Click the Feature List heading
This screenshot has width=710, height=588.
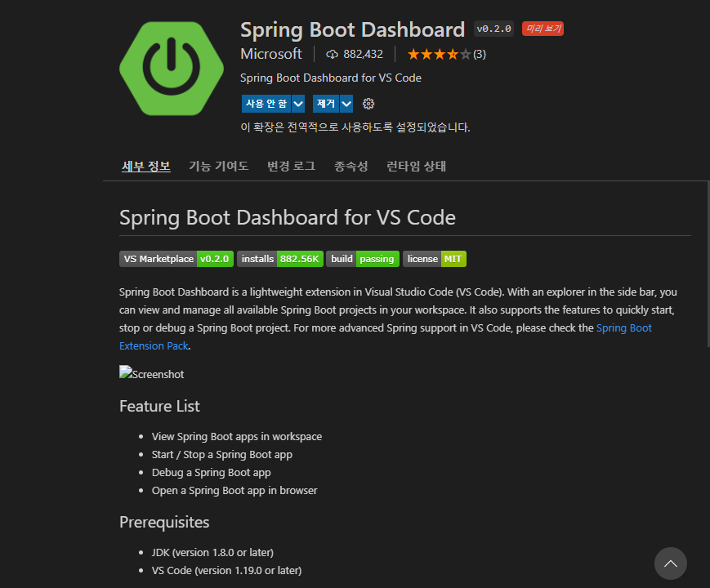[x=159, y=406]
